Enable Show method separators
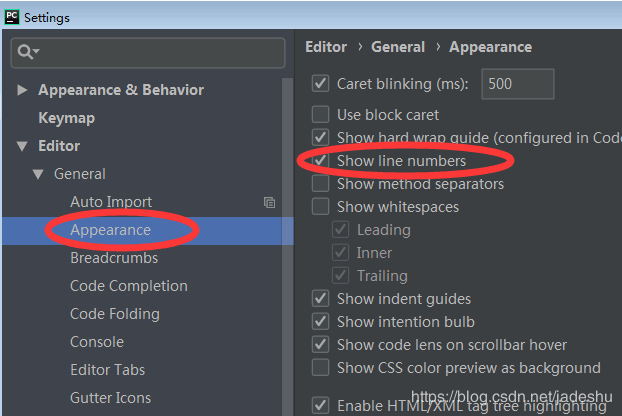This screenshot has height=416, width=622. [x=321, y=184]
